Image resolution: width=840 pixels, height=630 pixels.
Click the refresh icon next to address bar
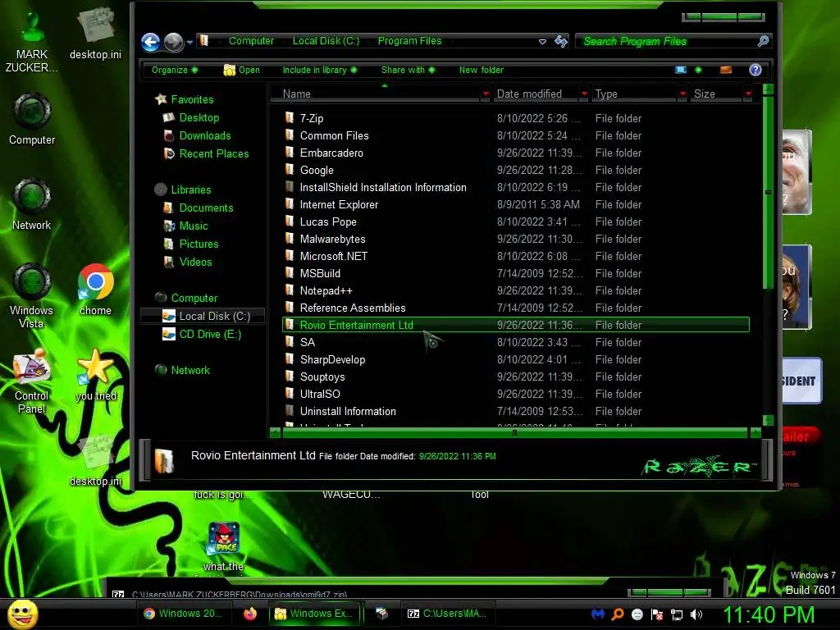point(561,41)
